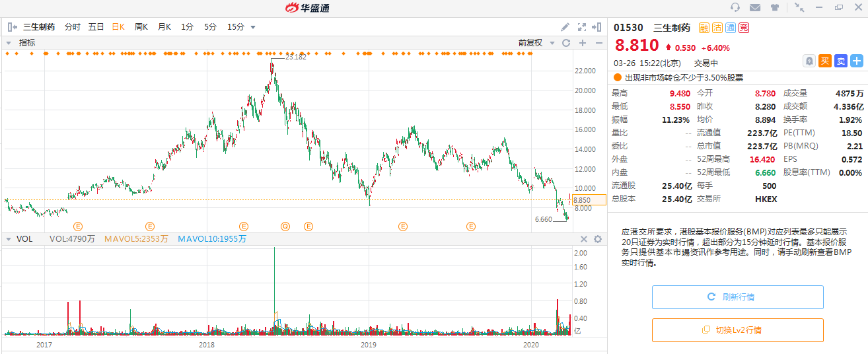Switch to 1分 one-minute chart

pos(187,27)
